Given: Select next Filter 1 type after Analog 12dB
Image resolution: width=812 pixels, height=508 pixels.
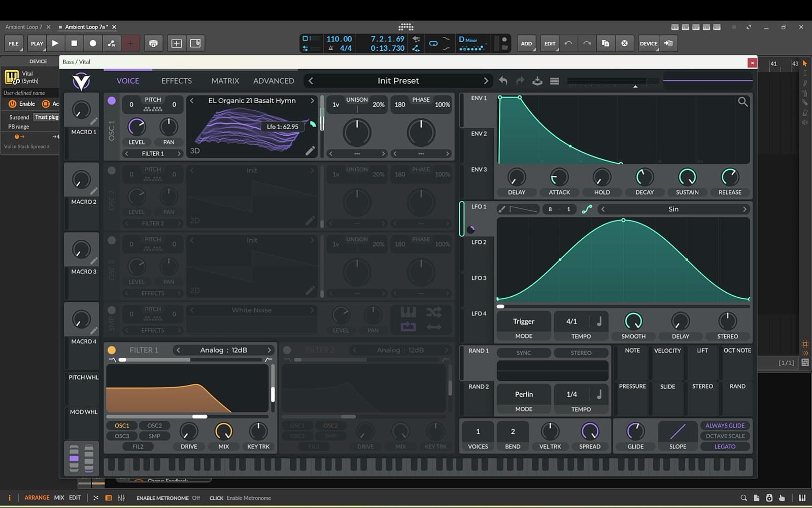Looking at the screenshot, I should click(x=269, y=350).
